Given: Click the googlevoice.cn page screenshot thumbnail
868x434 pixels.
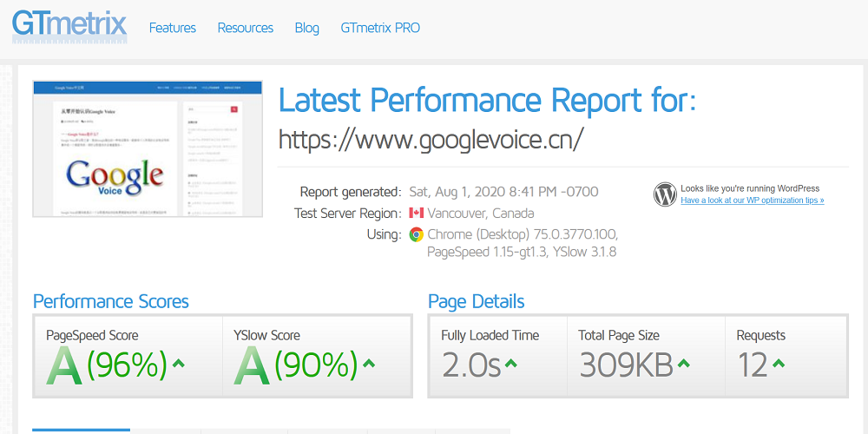Looking at the screenshot, I should pyautogui.click(x=147, y=149).
